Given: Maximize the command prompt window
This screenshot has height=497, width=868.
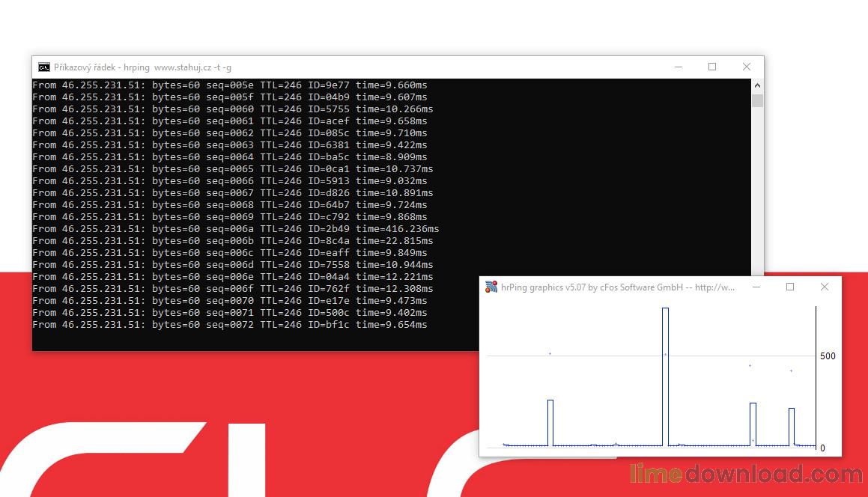Looking at the screenshot, I should tap(712, 67).
